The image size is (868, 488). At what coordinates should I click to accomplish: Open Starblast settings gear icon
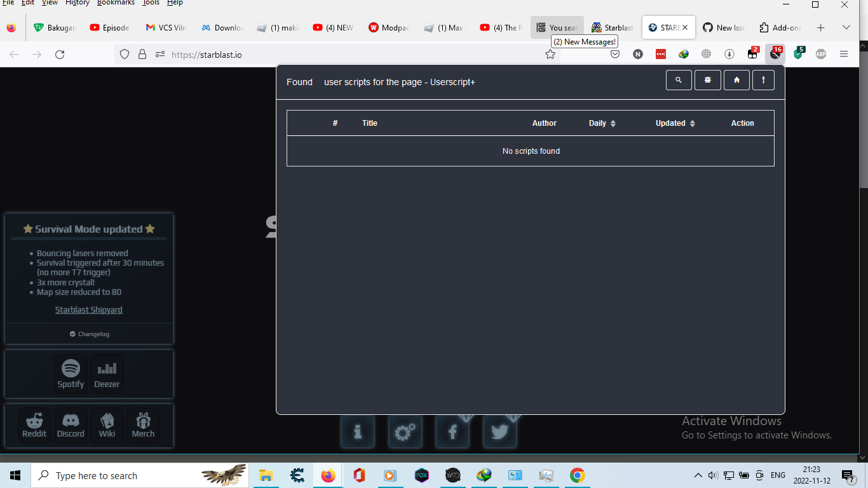(x=405, y=432)
